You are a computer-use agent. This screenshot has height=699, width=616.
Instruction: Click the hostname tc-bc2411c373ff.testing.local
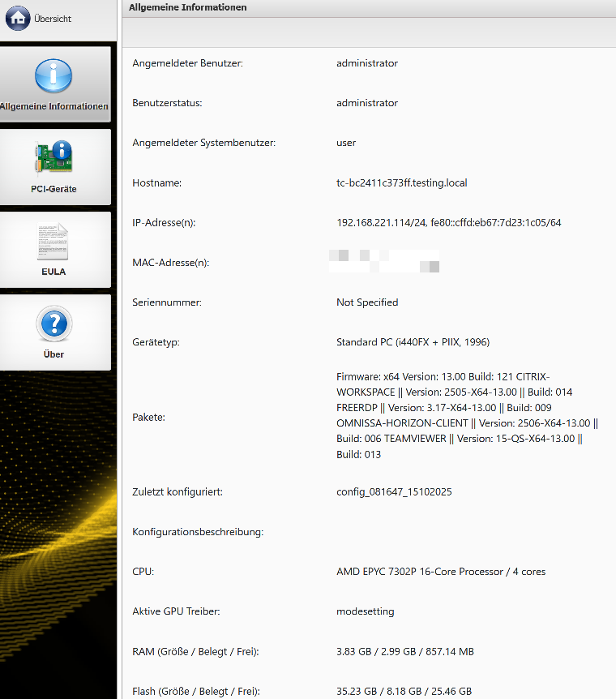pos(401,183)
